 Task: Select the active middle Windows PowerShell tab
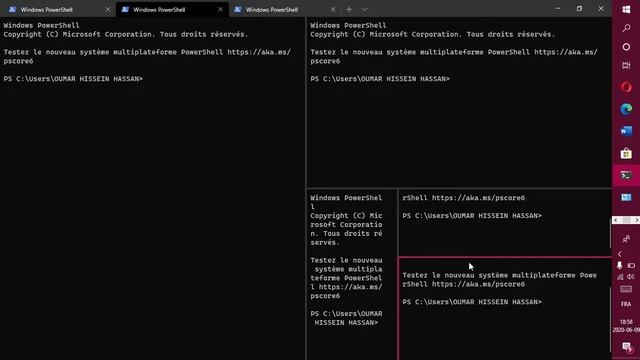pos(172,9)
